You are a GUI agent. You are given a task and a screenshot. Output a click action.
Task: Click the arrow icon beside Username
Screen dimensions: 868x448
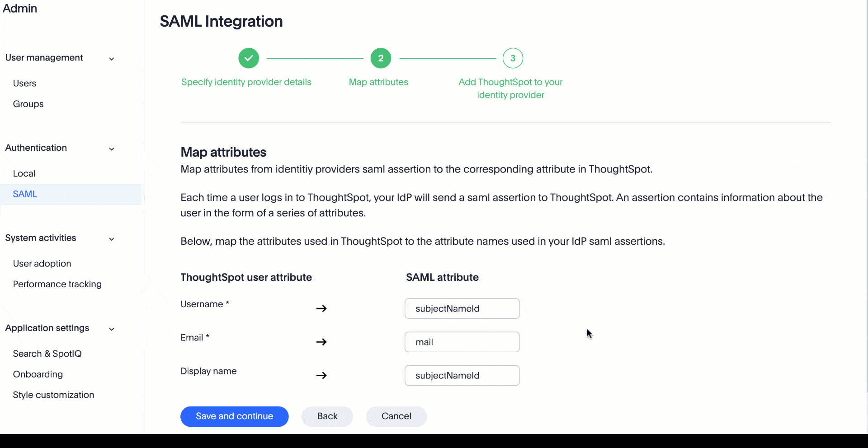coord(321,308)
